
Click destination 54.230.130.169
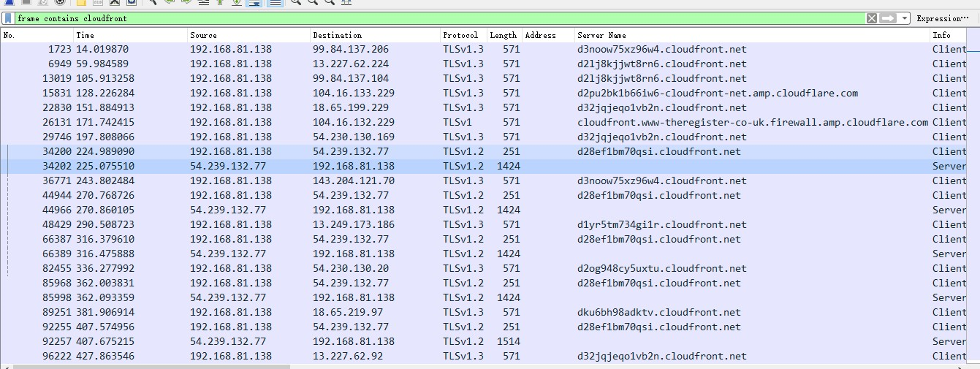(354, 137)
